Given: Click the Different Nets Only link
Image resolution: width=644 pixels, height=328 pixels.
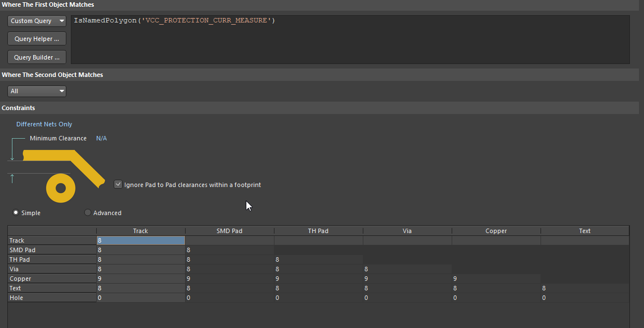Looking at the screenshot, I should click(44, 124).
